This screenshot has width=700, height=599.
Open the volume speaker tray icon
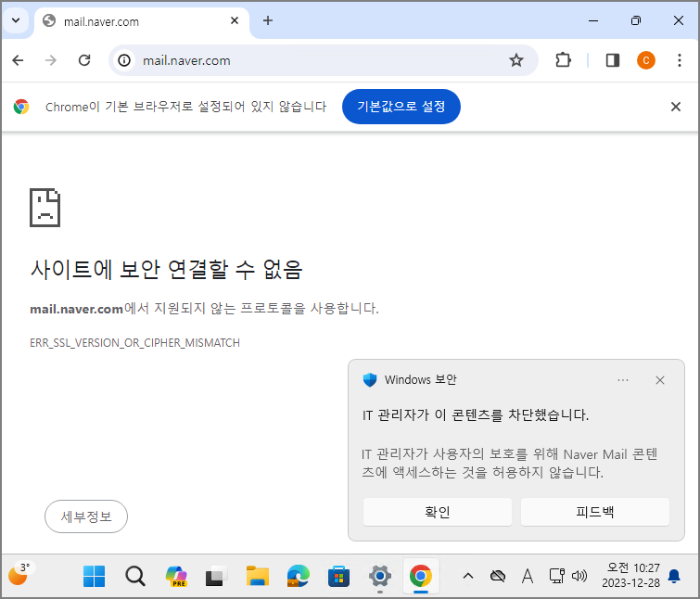click(x=579, y=576)
